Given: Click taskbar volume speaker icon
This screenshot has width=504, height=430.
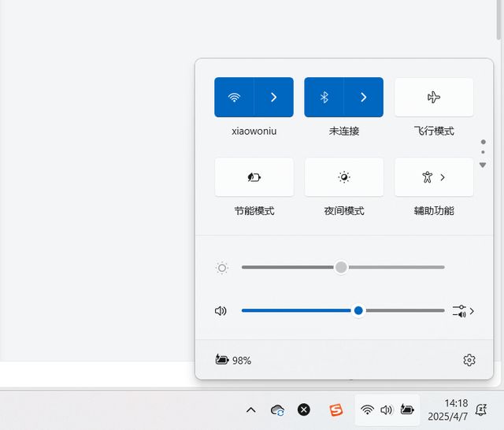Looking at the screenshot, I should click(x=387, y=410).
